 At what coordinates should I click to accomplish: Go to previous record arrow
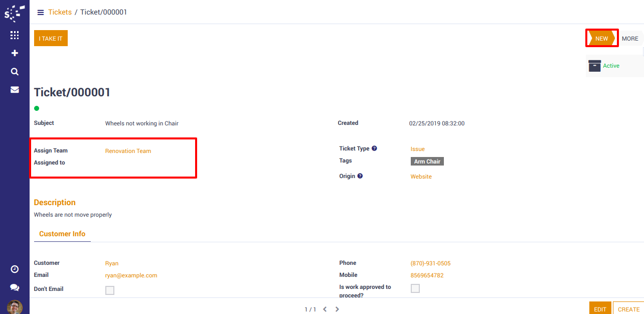point(325,309)
